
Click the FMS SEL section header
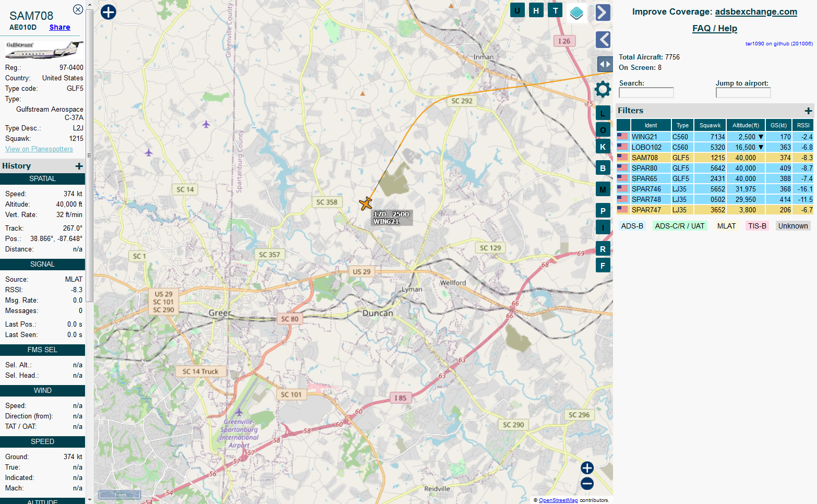42,350
